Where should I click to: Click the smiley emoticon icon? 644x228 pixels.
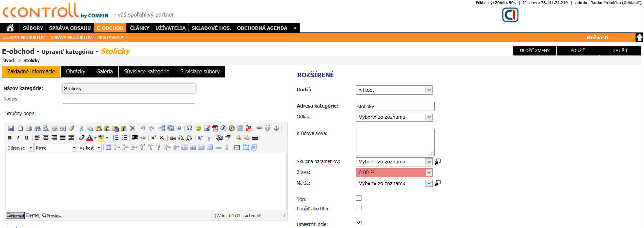pos(198,129)
